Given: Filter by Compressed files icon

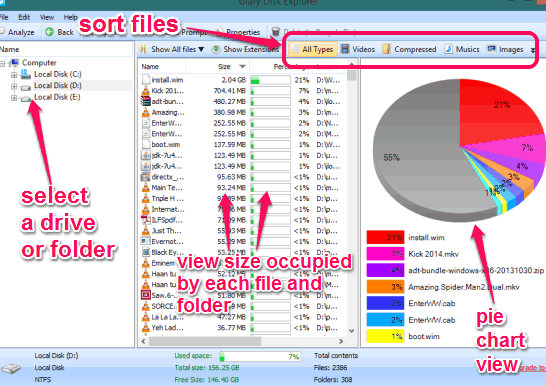Looking at the screenshot, I should click(x=387, y=49).
